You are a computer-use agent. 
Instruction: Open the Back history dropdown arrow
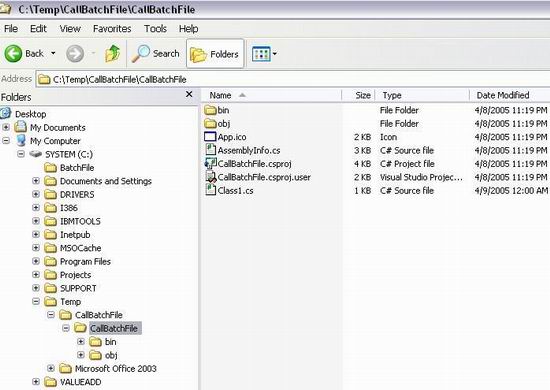(x=53, y=53)
